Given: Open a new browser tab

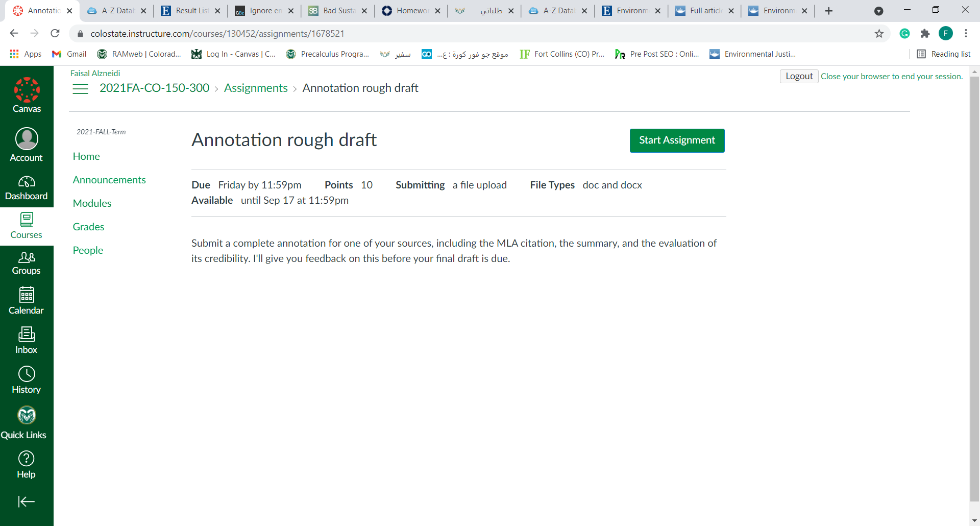Looking at the screenshot, I should 829,11.
